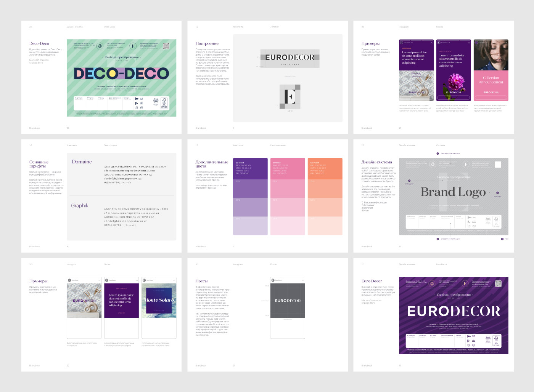The width and height of the screenshot is (534, 392).
Task: Select the ED Violet full-strength swatch
Action: tap(250, 168)
